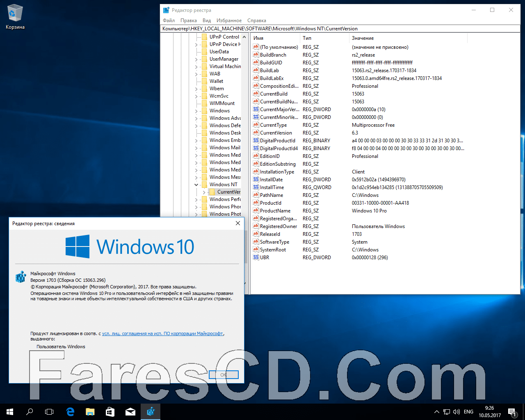
Task: Collapse the Windows NT tree key
Action: [196, 185]
